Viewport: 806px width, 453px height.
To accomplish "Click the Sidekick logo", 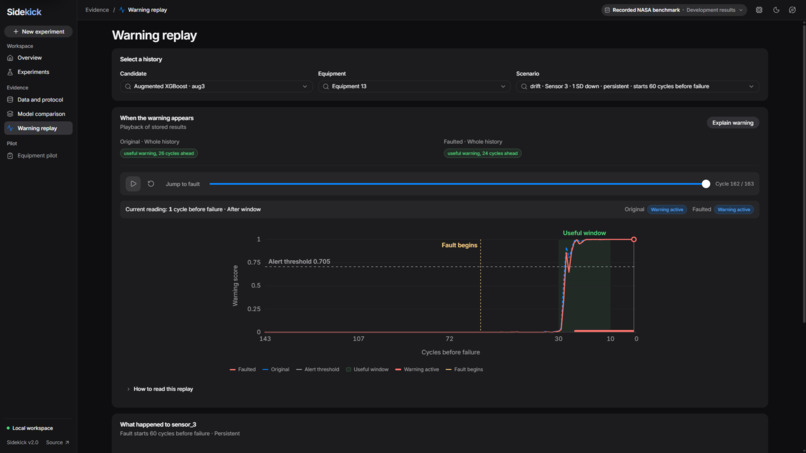I will [x=24, y=12].
